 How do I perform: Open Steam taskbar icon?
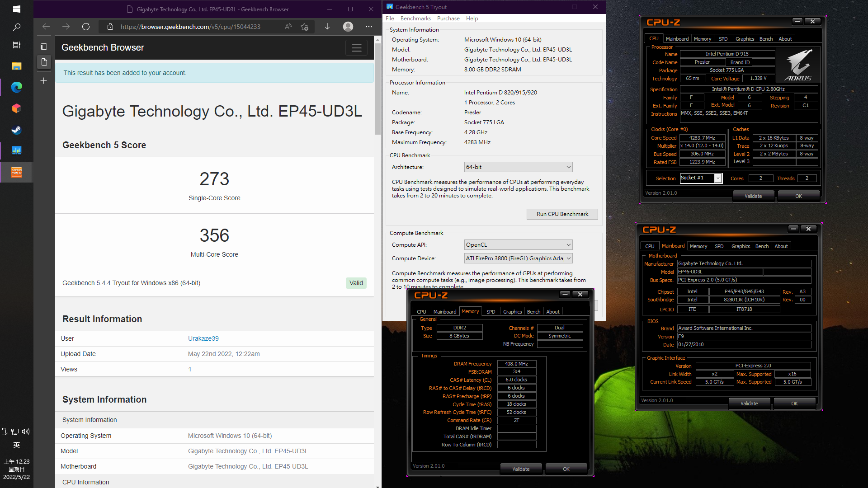click(17, 131)
